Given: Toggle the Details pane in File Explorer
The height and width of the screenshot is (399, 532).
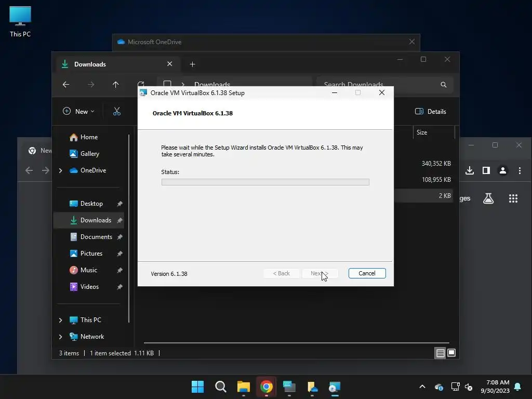Looking at the screenshot, I should click(431, 111).
